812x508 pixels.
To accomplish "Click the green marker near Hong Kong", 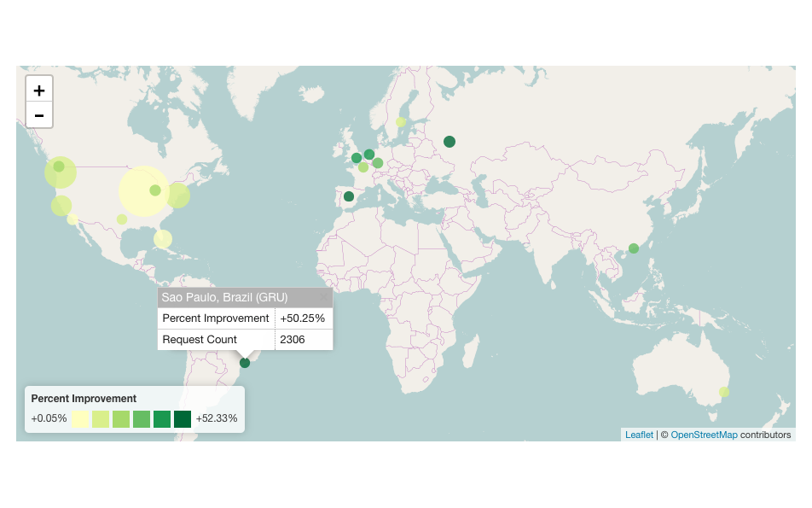I will click(634, 248).
